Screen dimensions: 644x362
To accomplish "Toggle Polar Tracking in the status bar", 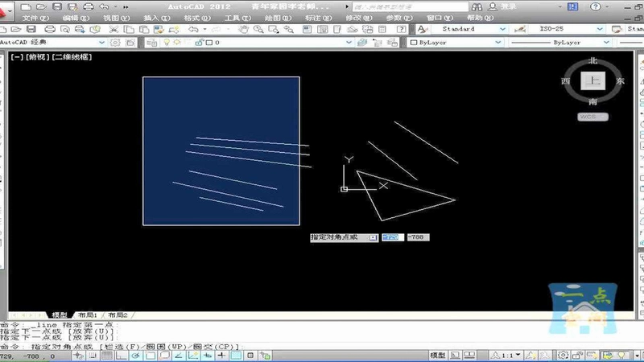I will pyautogui.click(x=135, y=356).
